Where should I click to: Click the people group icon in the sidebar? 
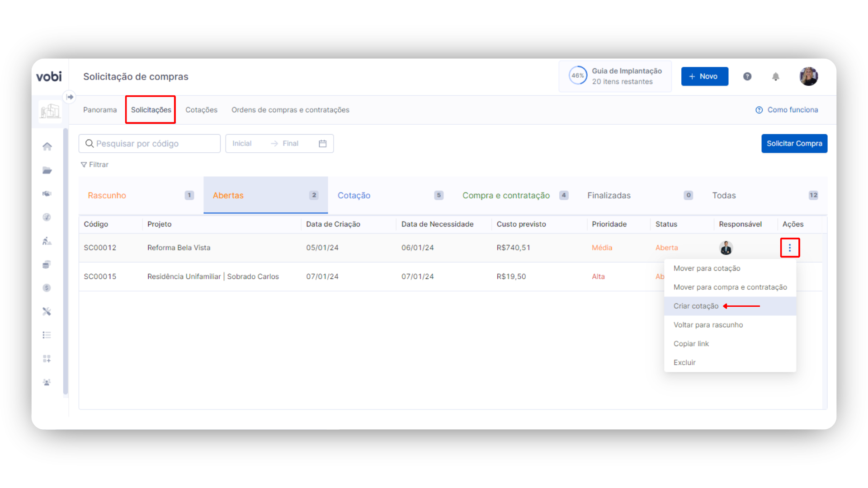(x=47, y=382)
